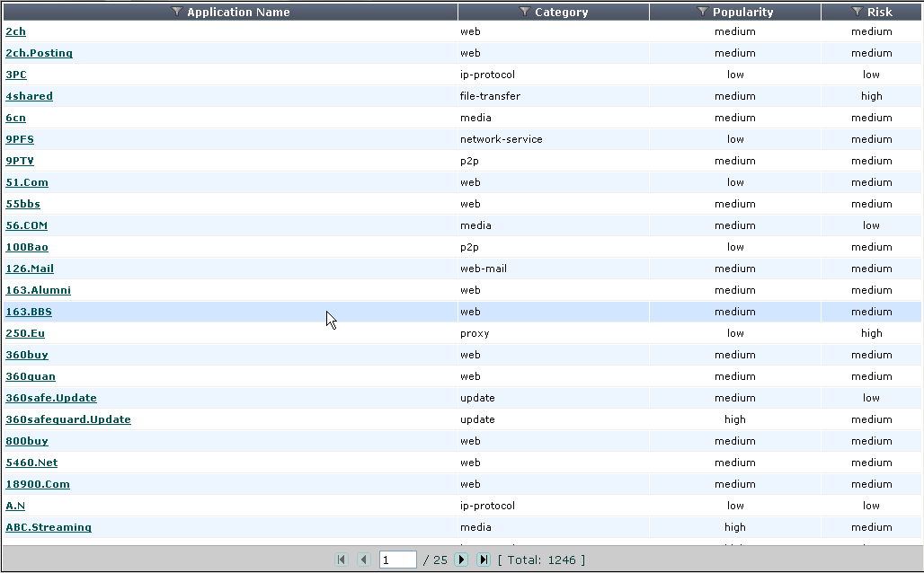Sort by the Popularity header label
The image size is (924, 573).
coord(742,12)
